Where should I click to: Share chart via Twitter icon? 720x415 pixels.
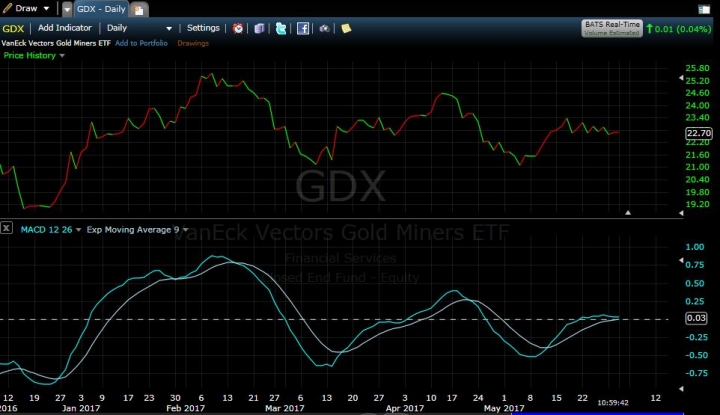tap(281, 28)
